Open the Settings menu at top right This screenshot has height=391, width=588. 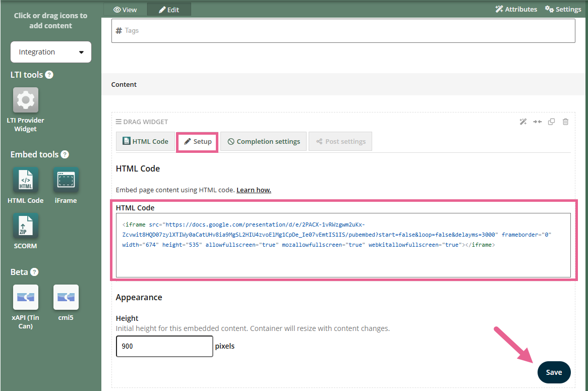[563, 9]
